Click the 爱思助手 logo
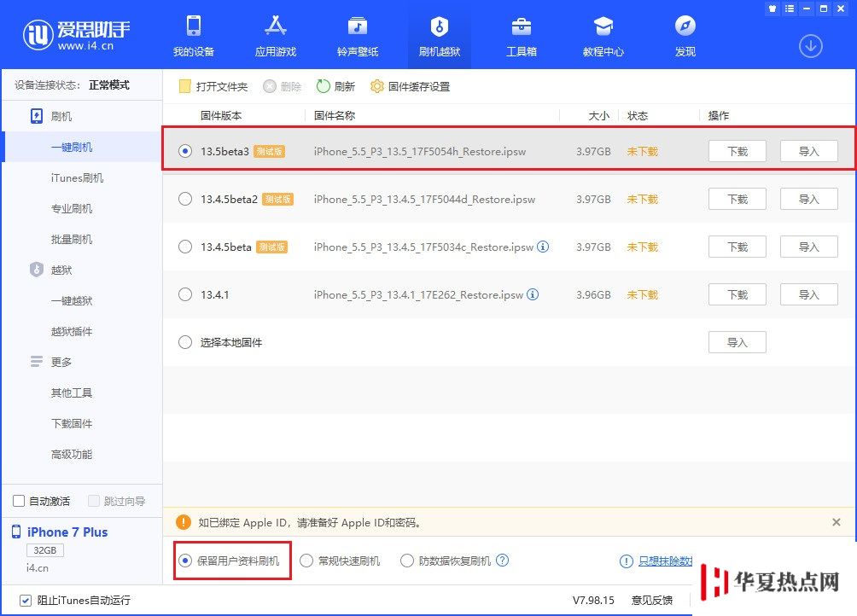This screenshot has height=616, width=857. (77, 35)
